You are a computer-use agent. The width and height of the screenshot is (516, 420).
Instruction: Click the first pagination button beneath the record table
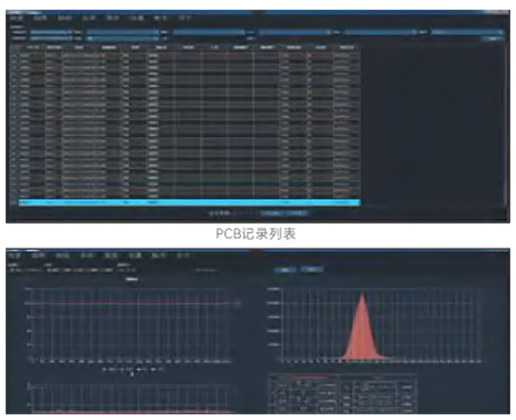(x=270, y=213)
